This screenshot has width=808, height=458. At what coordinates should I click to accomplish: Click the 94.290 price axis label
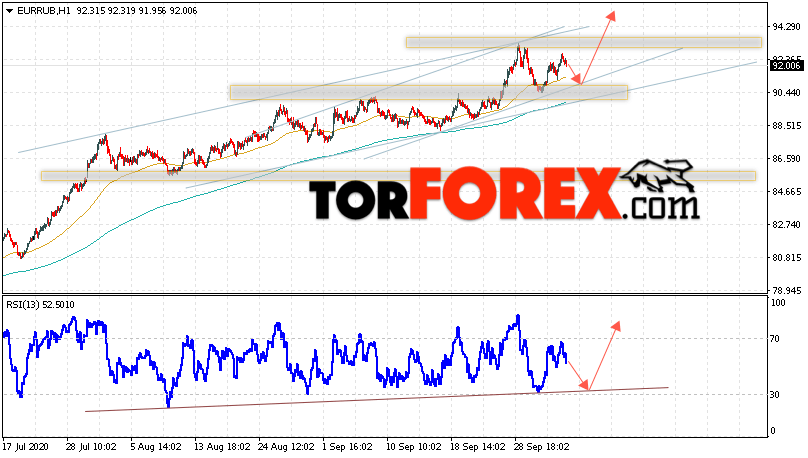pyautogui.click(x=786, y=27)
